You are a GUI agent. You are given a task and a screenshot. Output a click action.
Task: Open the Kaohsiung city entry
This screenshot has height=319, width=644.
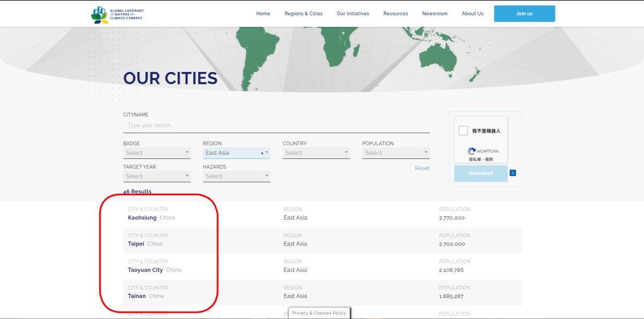click(142, 218)
